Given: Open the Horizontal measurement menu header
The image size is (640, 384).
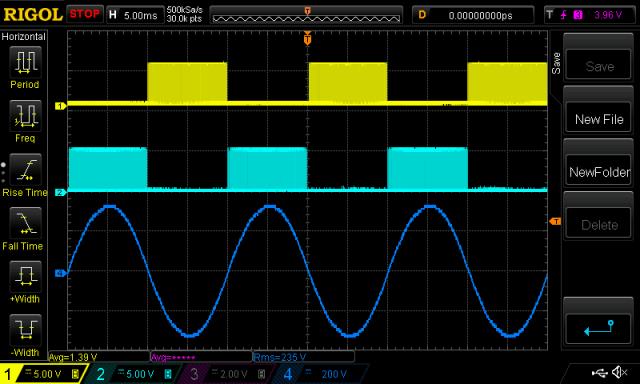Looking at the screenshot, I should 24,36.
